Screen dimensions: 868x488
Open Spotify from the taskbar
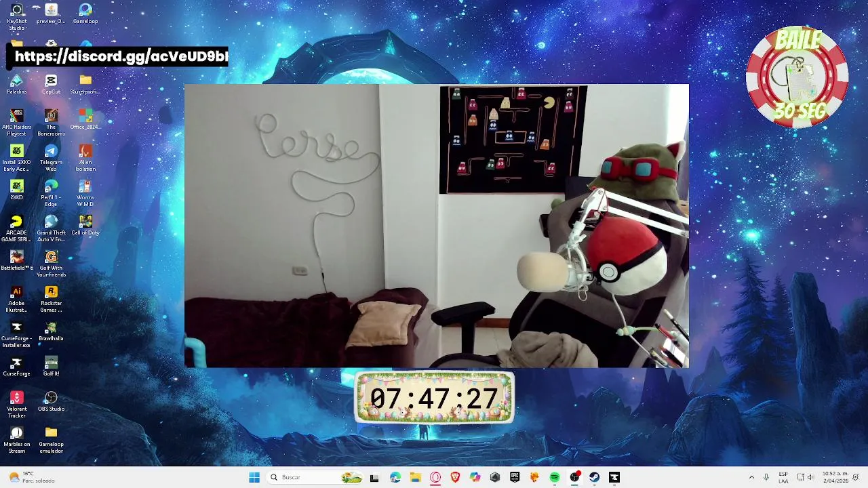[x=555, y=477]
